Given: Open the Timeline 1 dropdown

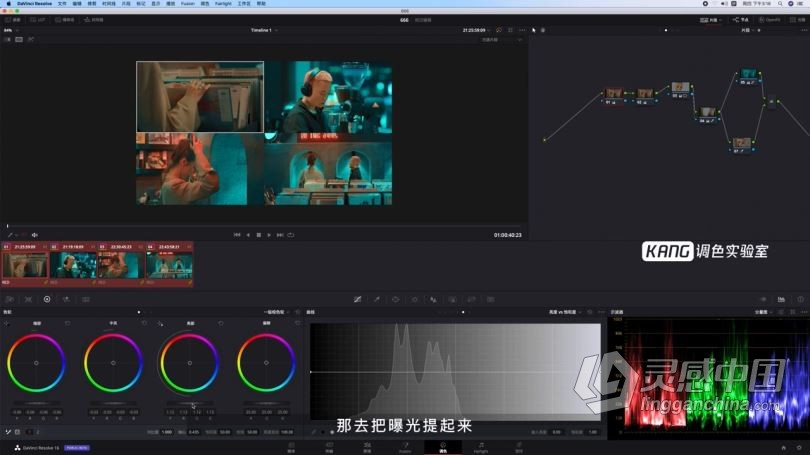Looking at the screenshot, I should point(264,30).
